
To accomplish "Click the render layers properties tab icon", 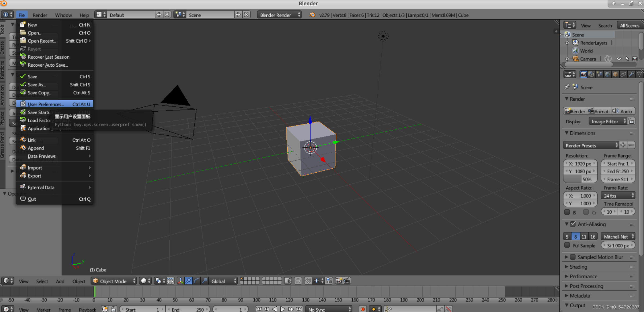I will pos(591,74).
